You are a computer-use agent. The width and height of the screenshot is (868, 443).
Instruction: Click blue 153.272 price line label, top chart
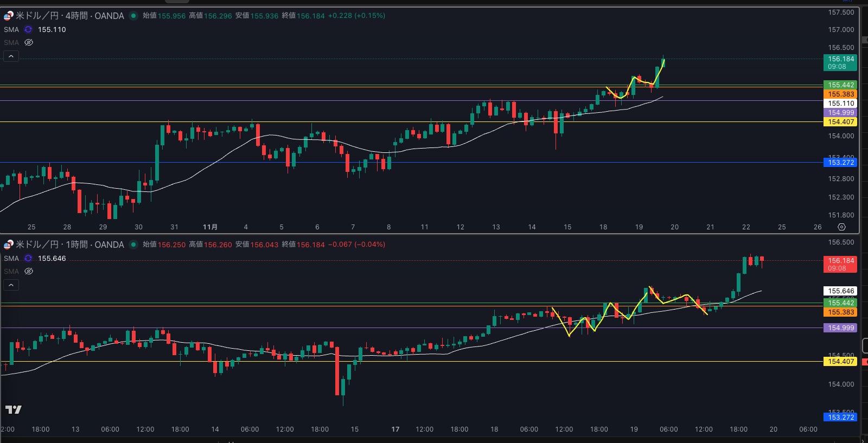click(x=841, y=162)
